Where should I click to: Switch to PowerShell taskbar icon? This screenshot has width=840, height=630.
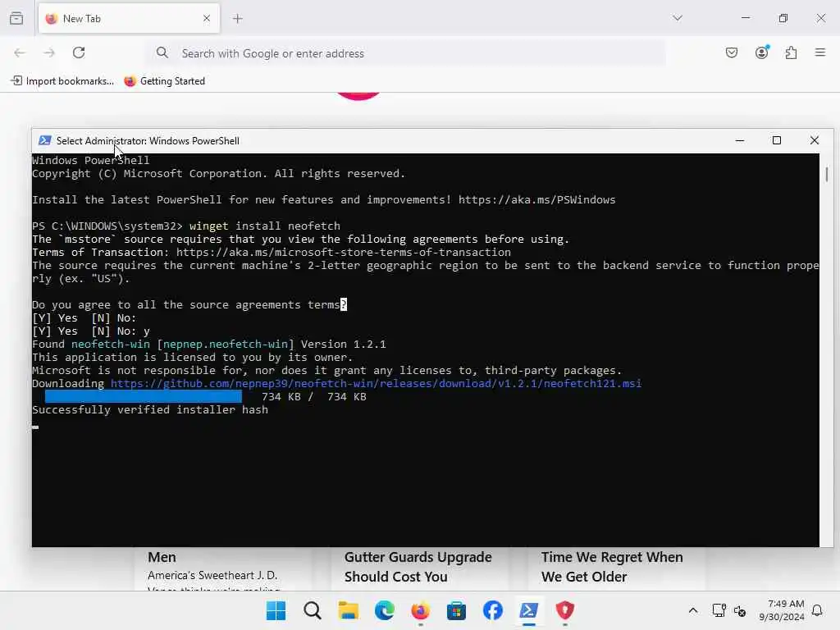tap(529, 610)
